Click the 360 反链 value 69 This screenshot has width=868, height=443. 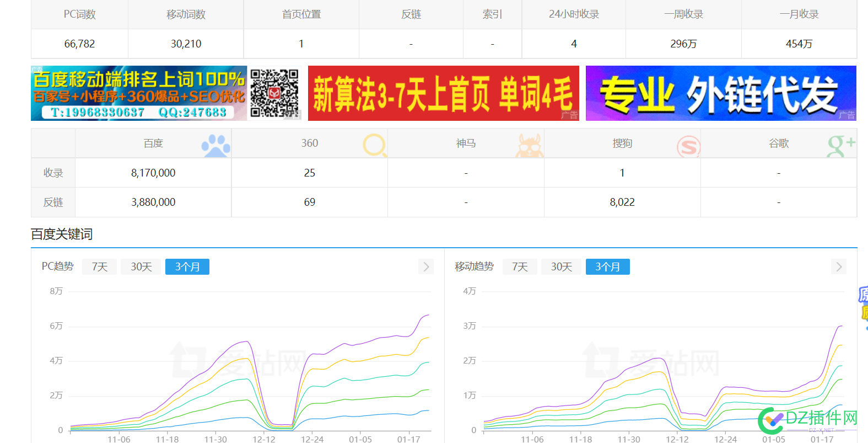(310, 202)
